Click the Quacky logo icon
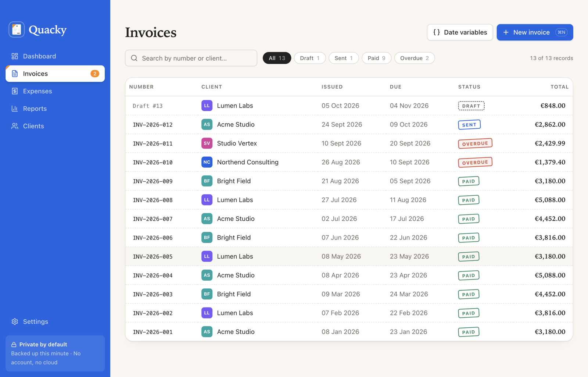Image resolution: width=588 pixels, height=377 pixels. (x=17, y=29)
